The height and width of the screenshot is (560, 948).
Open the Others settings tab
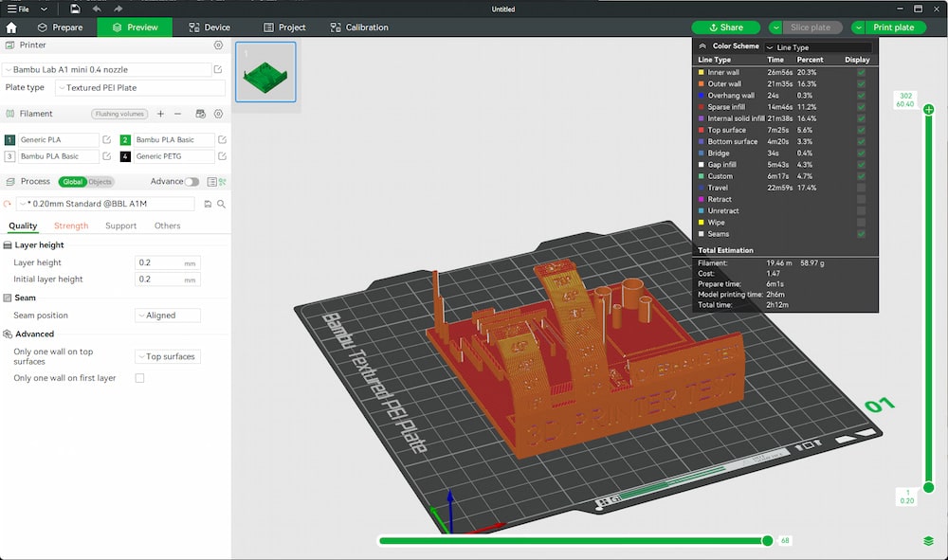pyautogui.click(x=168, y=226)
